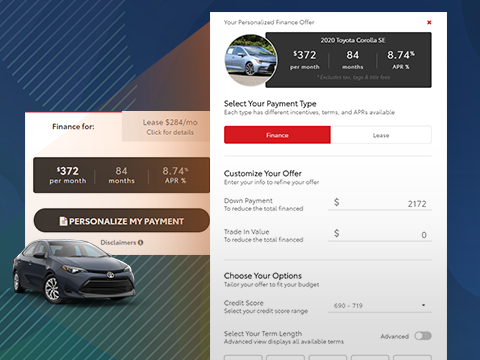Viewport: 480px width, 360px height.
Task: Select the Finance payment type
Action: tap(277, 135)
